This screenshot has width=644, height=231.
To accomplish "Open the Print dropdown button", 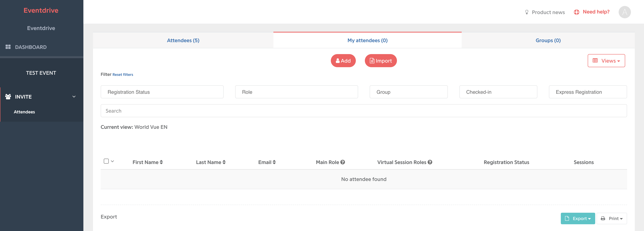I will (x=612, y=218).
